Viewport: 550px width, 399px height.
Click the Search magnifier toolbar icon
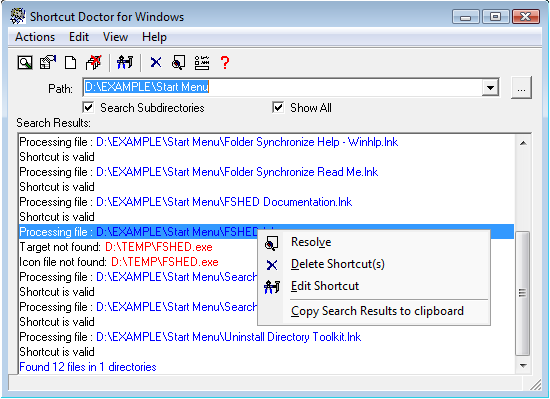click(x=25, y=63)
